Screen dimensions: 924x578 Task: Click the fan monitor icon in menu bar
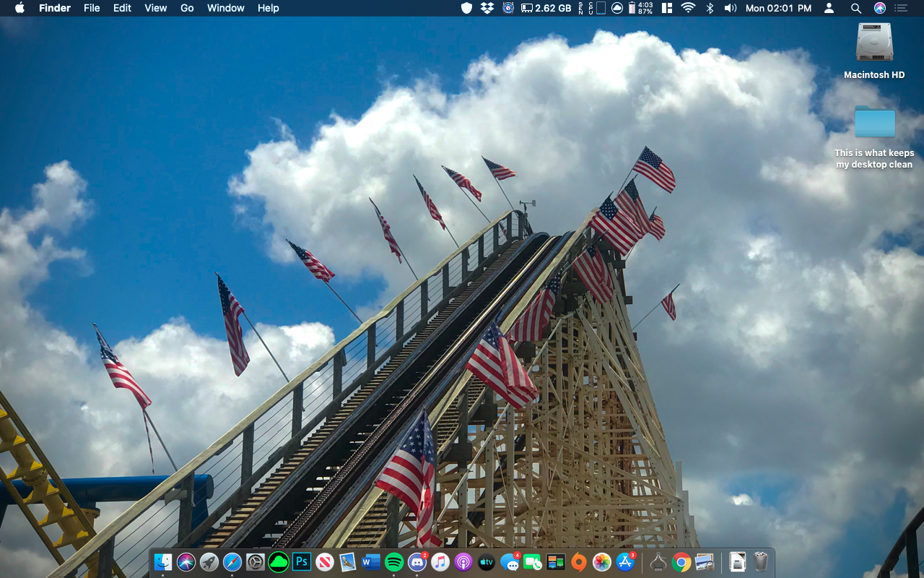tap(508, 8)
